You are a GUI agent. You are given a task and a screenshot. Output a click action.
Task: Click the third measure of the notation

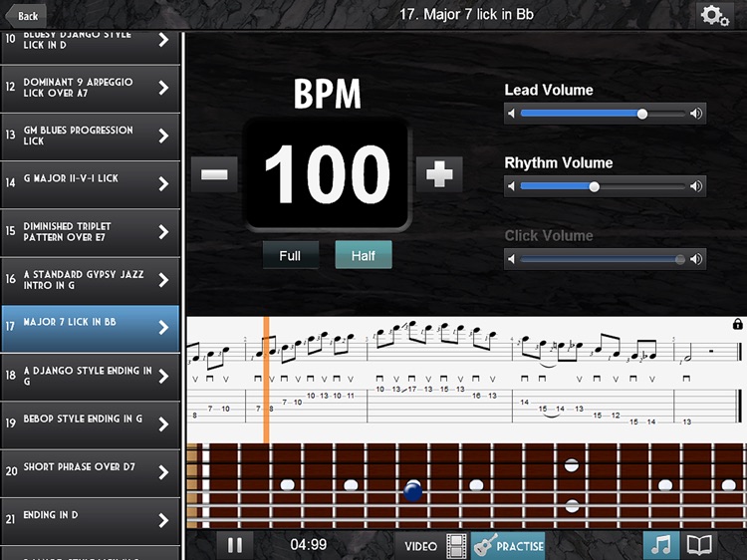(x=439, y=372)
